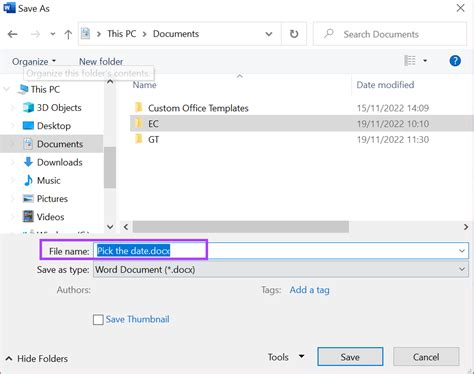Change the view layout icon
The width and height of the screenshot is (474, 374).
point(410,61)
